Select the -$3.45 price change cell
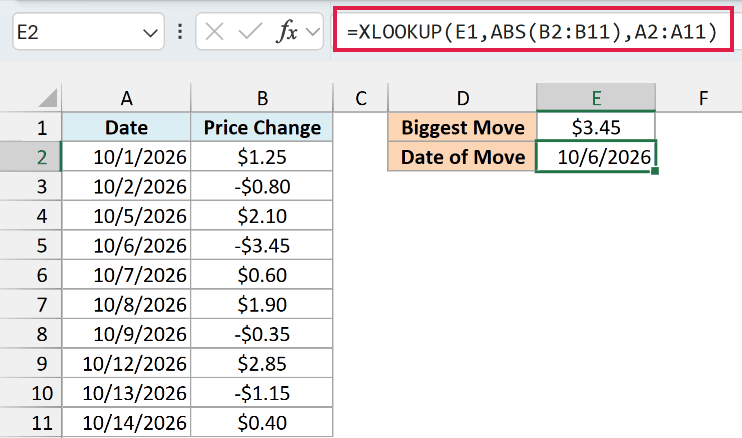Image resolution: width=742 pixels, height=438 pixels. coord(262,245)
